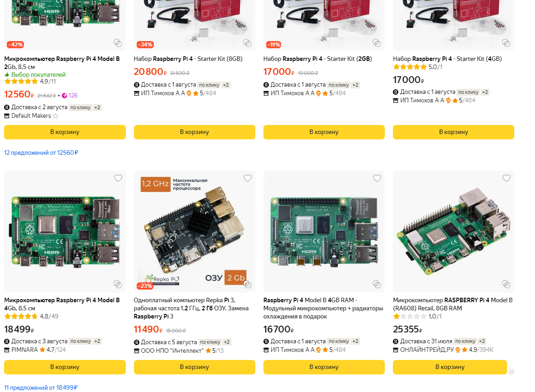The width and height of the screenshot is (535, 392).
Task: Add the Starter Kit (8GB) to cart
Action: tap(194, 132)
